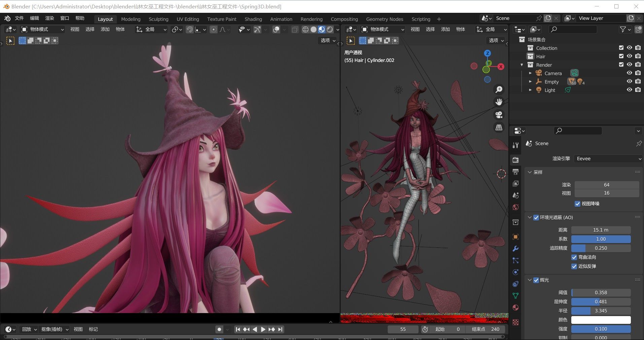Viewport: 644px width, 340px height.
Task: Collapse the Render collection in outliner
Action: 522,65
